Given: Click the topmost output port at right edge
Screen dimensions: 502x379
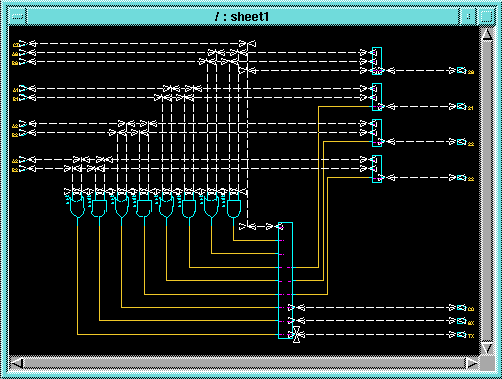Looking at the screenshot, I should point(461,70).
